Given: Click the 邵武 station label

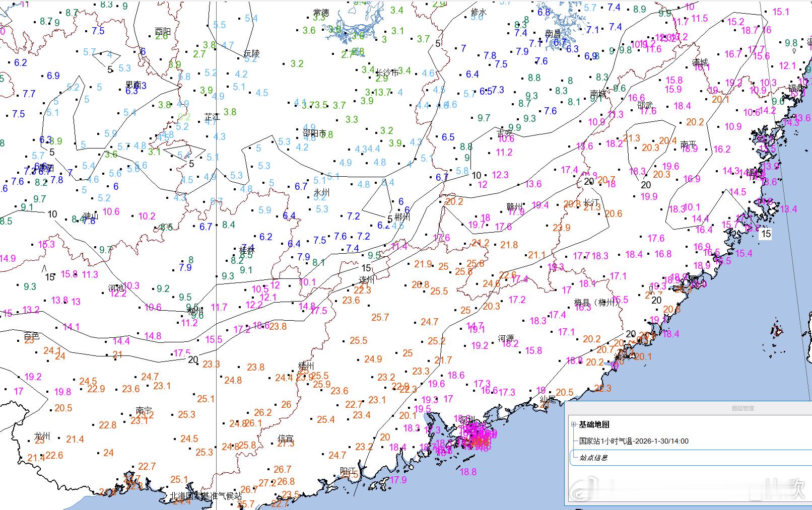Looking at the screenshot, I should coord(645,105).
